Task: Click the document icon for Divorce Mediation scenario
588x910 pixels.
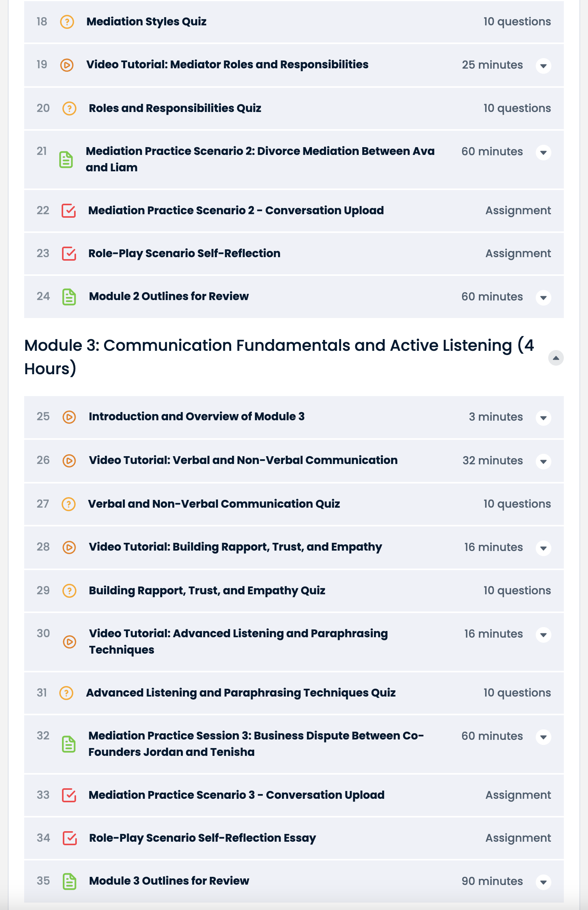Action: point(66,160)
